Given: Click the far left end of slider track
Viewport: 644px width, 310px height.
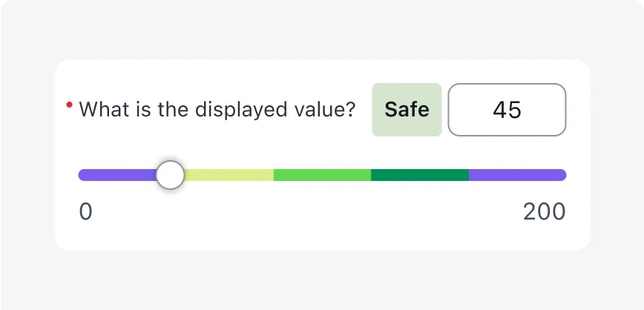Looking at the screenshot, I should 82,175.
